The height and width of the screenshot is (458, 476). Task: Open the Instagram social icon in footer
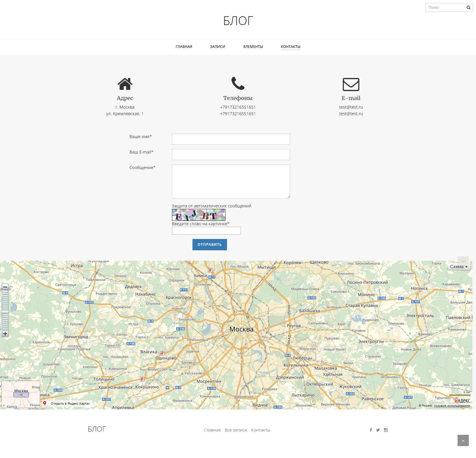pyautogui.click(x=386, y=430)
